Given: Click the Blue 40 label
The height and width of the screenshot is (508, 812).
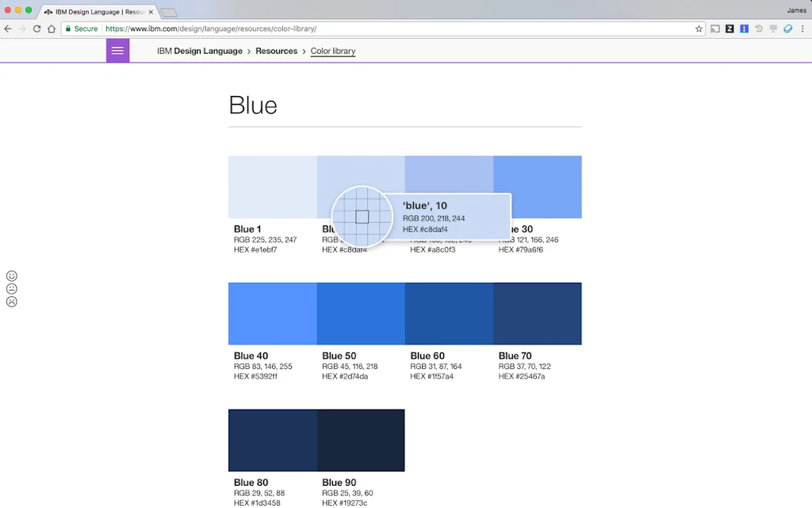Looking at the screenshot, I should 251,356.
